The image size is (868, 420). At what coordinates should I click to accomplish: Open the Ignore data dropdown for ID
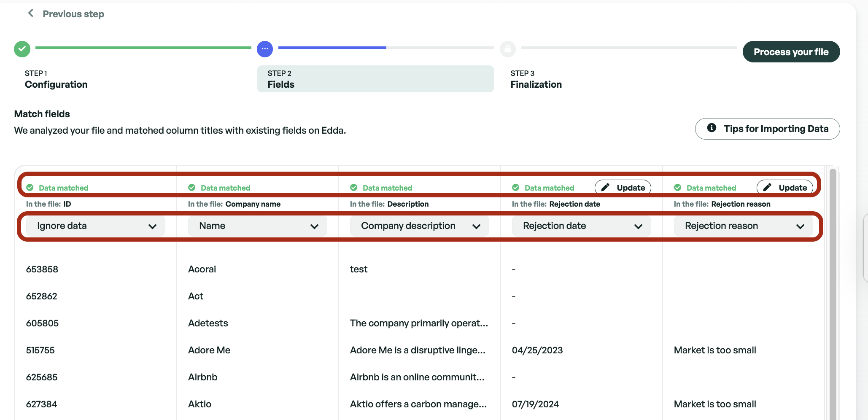[96, 226]
